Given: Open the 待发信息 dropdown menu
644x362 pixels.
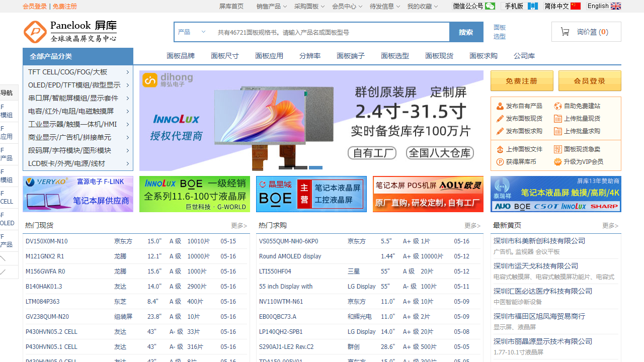Looking at the screenshot, I should 385,7.
